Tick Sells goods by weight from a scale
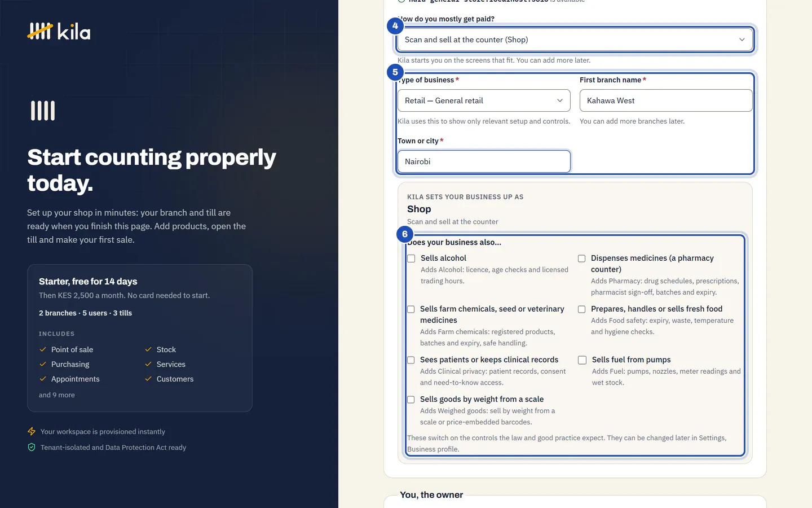Image resolution: width=812 pixels, height=508 pixels. pyautogui.click(x=411, y=400)
